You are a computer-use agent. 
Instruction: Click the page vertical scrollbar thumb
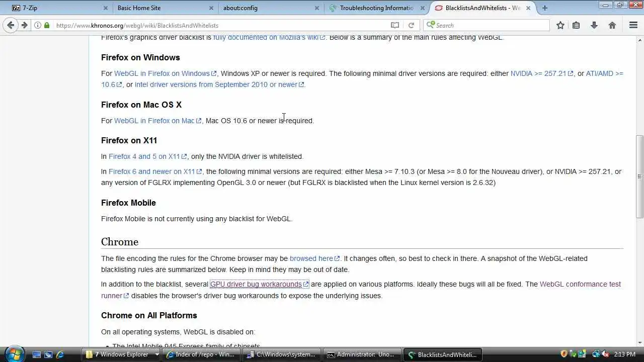click(x=639, y=176)
